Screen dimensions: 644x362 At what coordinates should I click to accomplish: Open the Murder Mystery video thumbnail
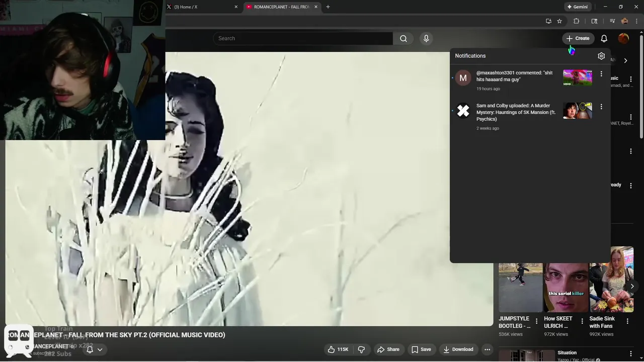coord(578,111)
